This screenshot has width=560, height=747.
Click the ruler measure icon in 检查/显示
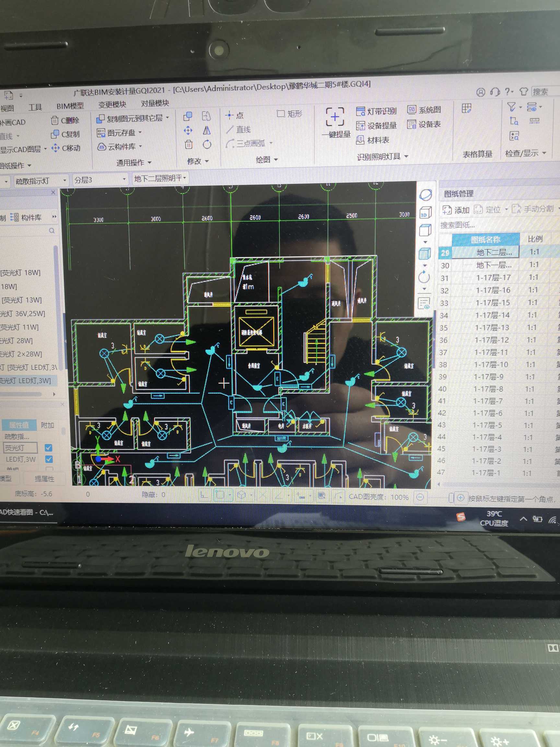coord(535,121)
